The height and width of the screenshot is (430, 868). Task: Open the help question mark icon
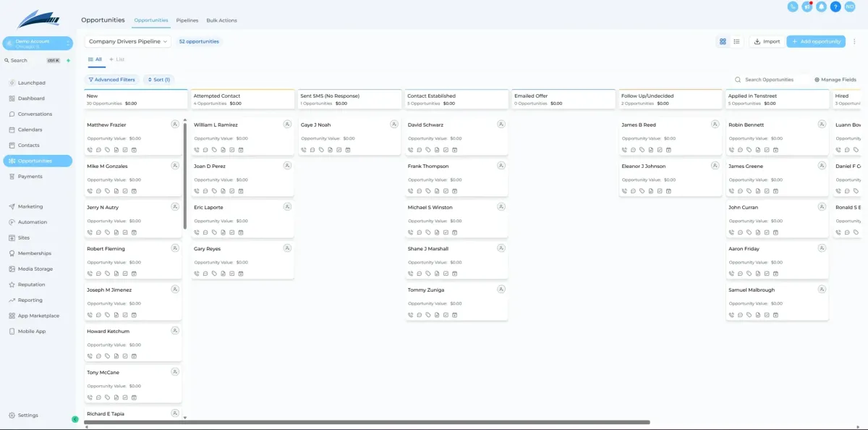click(x=835, y=7)
